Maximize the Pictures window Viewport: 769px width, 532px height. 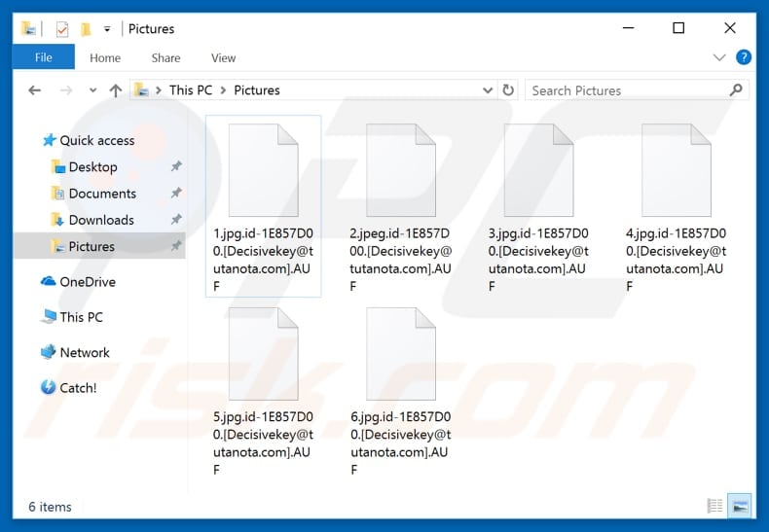click(678, 28)
